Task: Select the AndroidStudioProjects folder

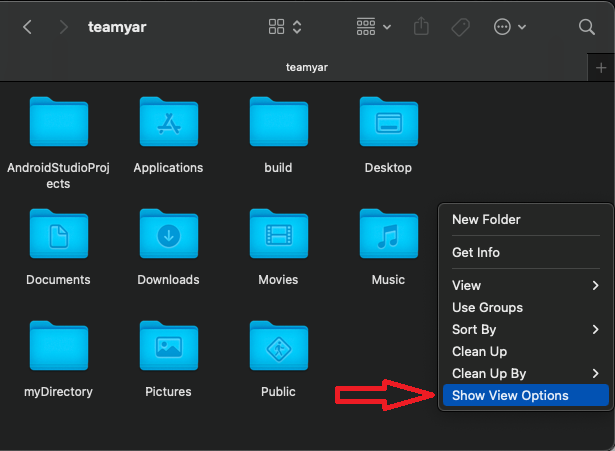Action: 58,122
